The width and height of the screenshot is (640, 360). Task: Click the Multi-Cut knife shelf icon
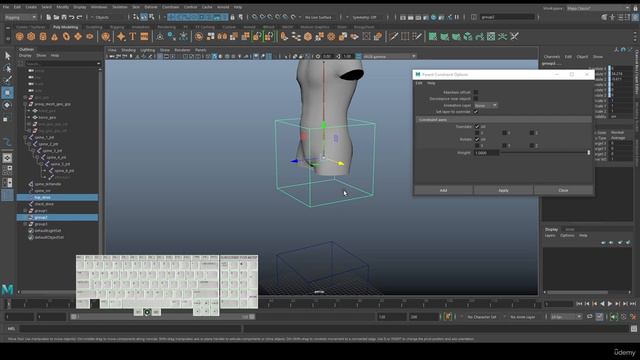(x=393, y=37)
